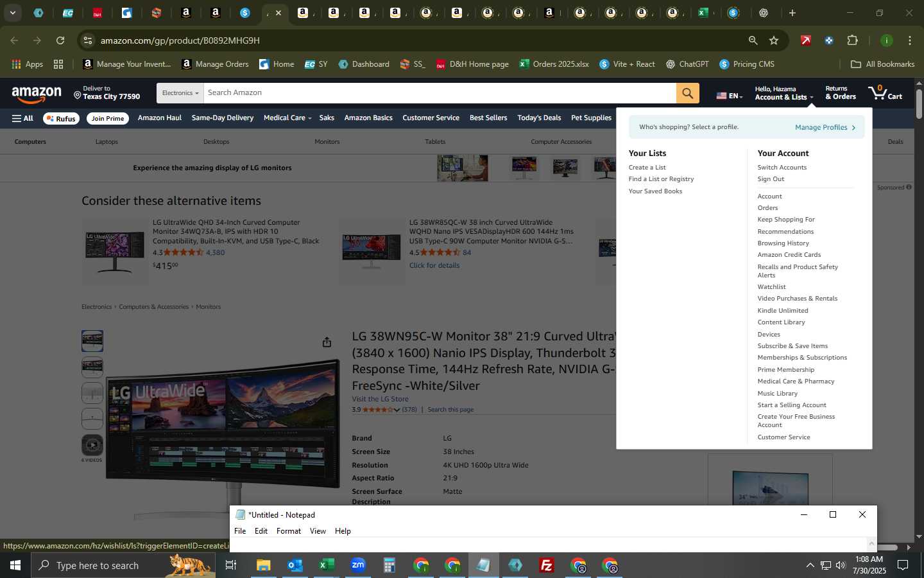Image resolution: width=924 pixels, height=578 pixels.
Task: Open Zoom from the taskbar
Action: (358, 565)
